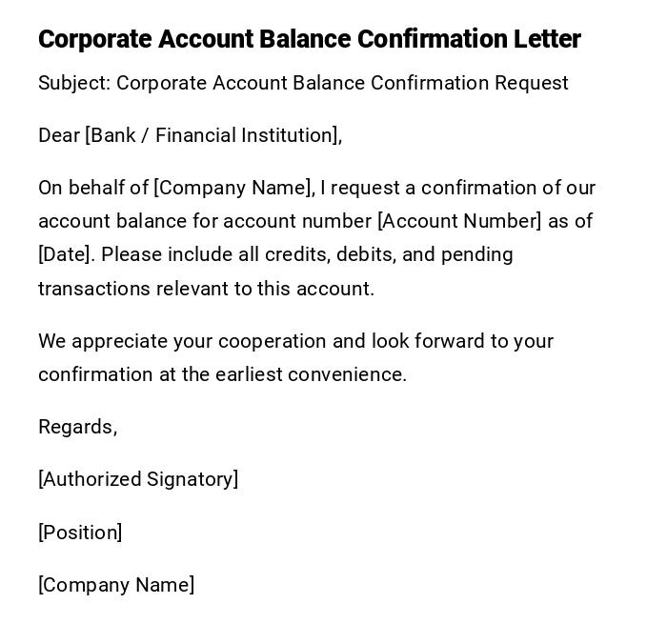Select the [Date] placeholder
Screen dimensions: 667x644
pos(65,254)
